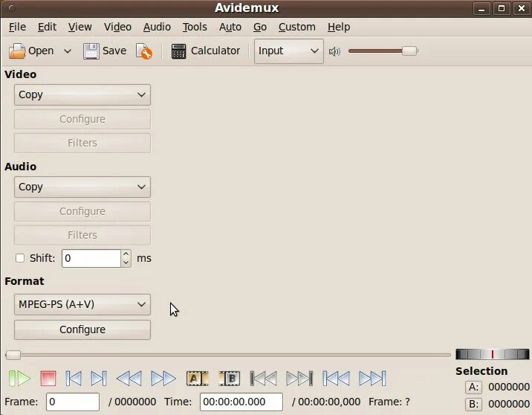Jump to last frame
The height and width of the screenshot is (415, 532).
point(372,379)
